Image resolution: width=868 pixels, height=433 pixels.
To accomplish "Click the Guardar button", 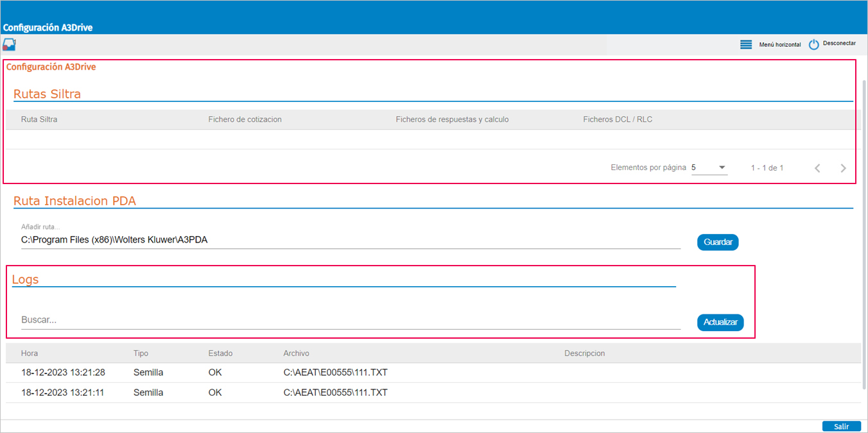I will tap(718, 242).
